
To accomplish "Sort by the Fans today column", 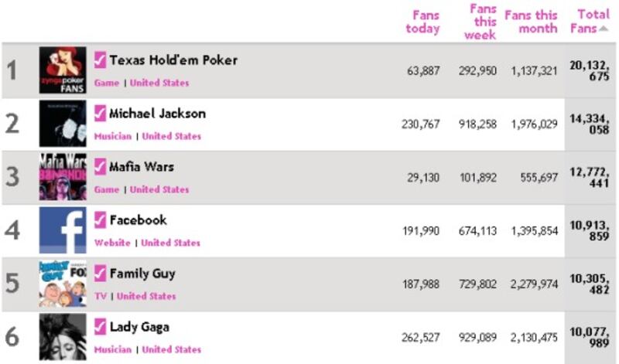I will (x=422, y=22).
